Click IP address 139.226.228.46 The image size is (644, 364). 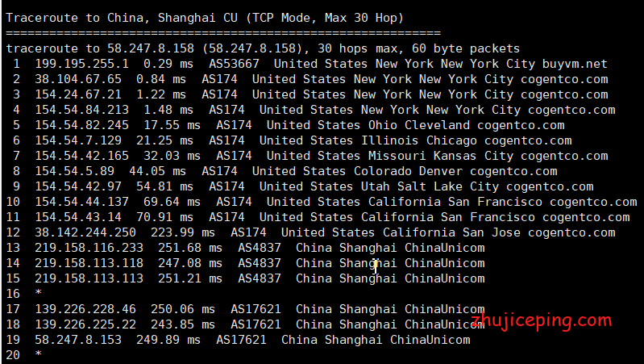(x=85, y=309)
